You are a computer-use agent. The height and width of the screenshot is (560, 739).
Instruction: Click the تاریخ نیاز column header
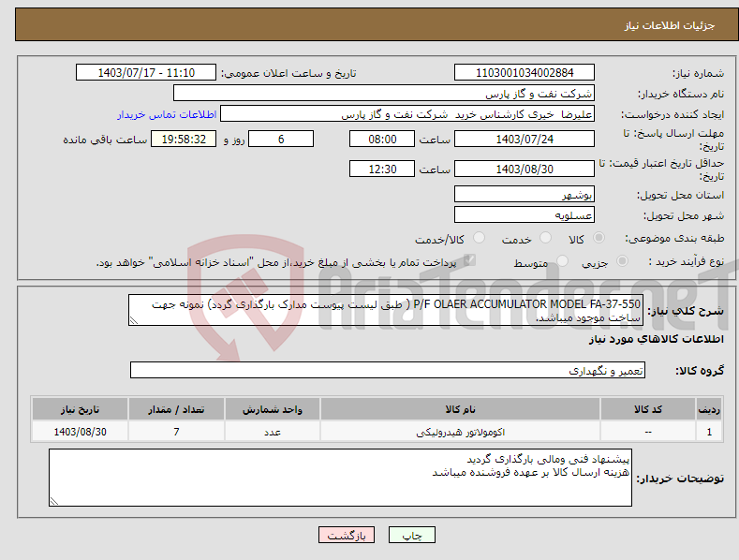tap(81, 409)
